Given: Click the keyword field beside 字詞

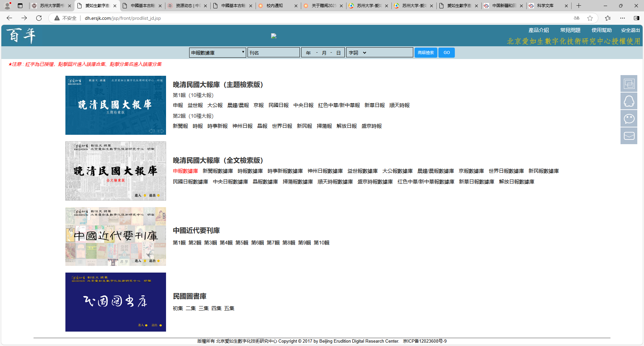Looking at the screenshot, I should 390,53.
